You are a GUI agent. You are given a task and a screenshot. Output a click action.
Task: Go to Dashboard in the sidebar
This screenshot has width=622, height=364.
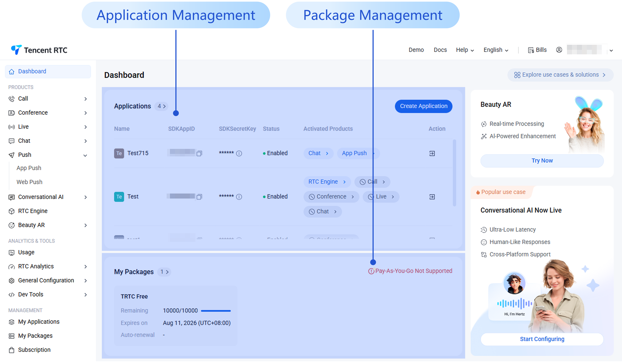tap(48, 72)
